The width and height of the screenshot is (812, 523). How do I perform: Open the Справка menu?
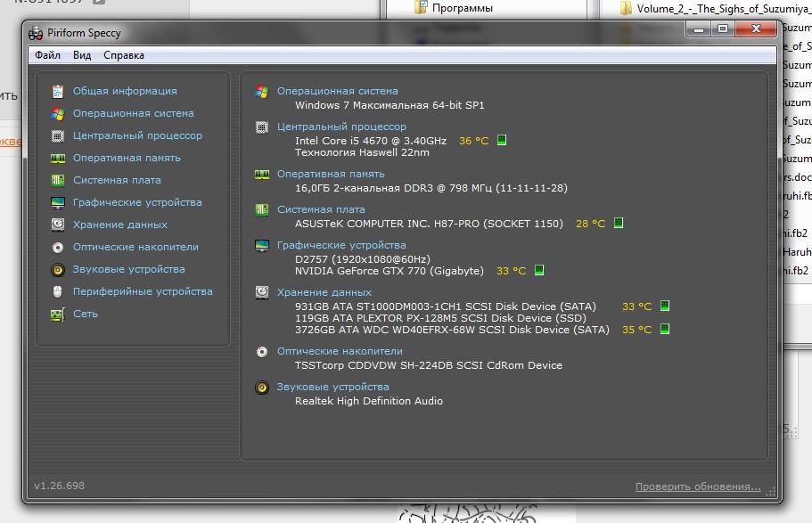[x=124, y=55]
